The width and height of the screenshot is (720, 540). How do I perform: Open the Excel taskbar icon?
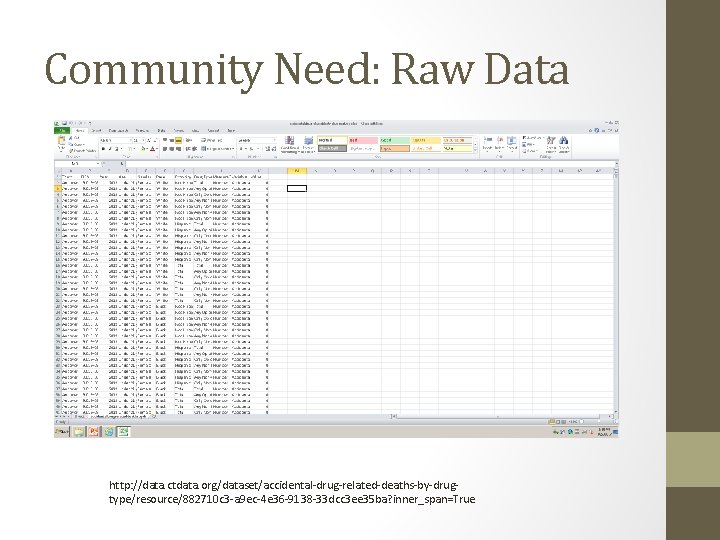[x=124, y=432]
